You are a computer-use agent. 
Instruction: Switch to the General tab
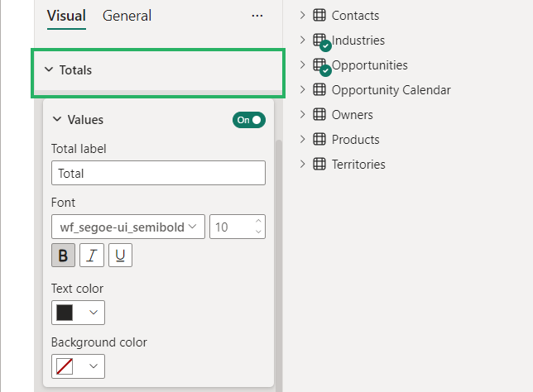pyautogui.click(x=127, y=16)
